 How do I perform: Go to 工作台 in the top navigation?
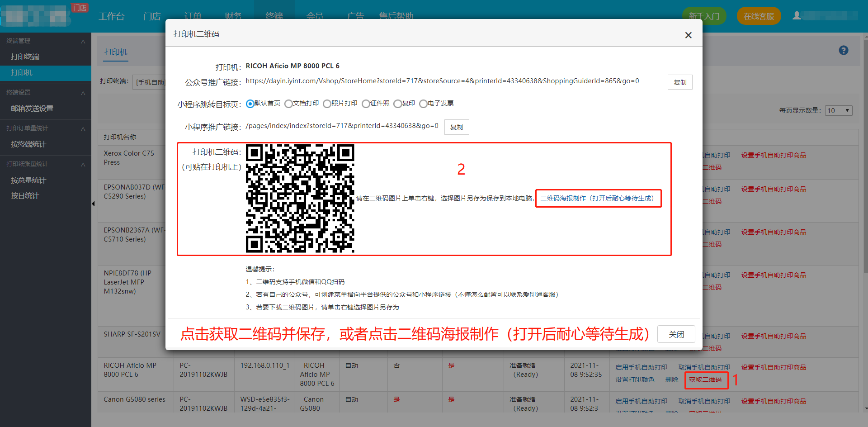(112, 16)
